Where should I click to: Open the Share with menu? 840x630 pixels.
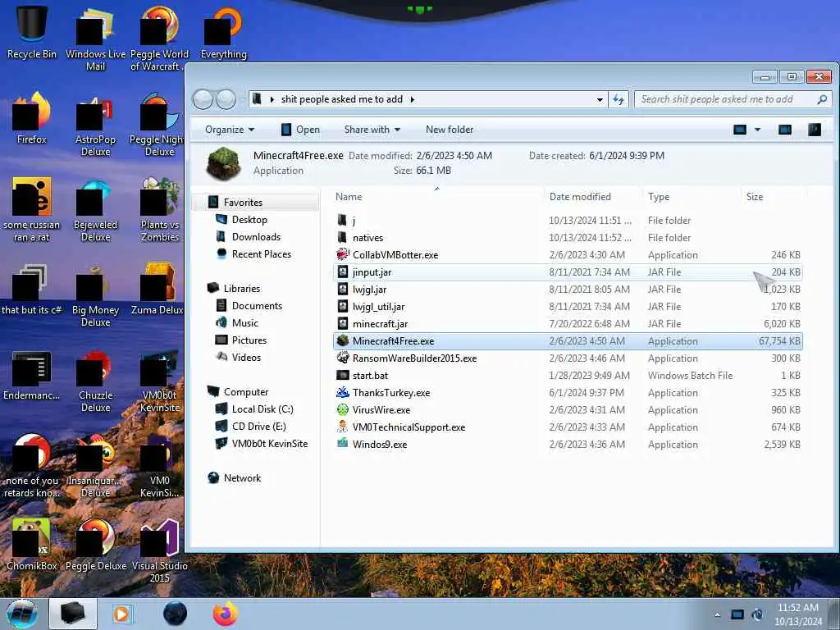[x=372, y=130]
